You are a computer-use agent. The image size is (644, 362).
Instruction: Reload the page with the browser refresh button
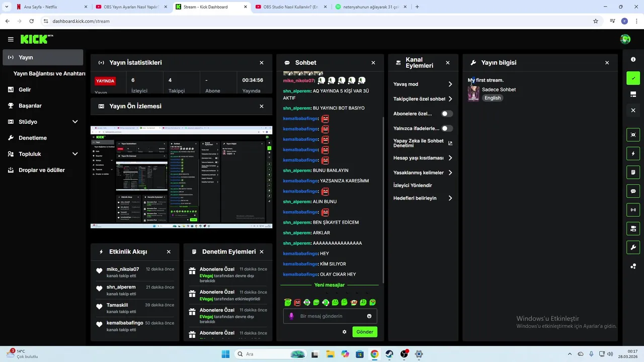point(31,21)
